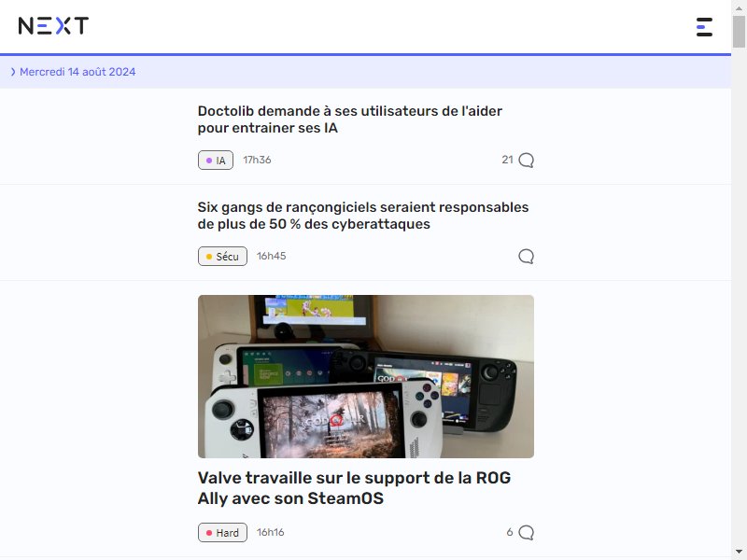Click the vertical scrollbar thumb
The width and height of the screenshot is (747, 560).
(x=739, y=32)
